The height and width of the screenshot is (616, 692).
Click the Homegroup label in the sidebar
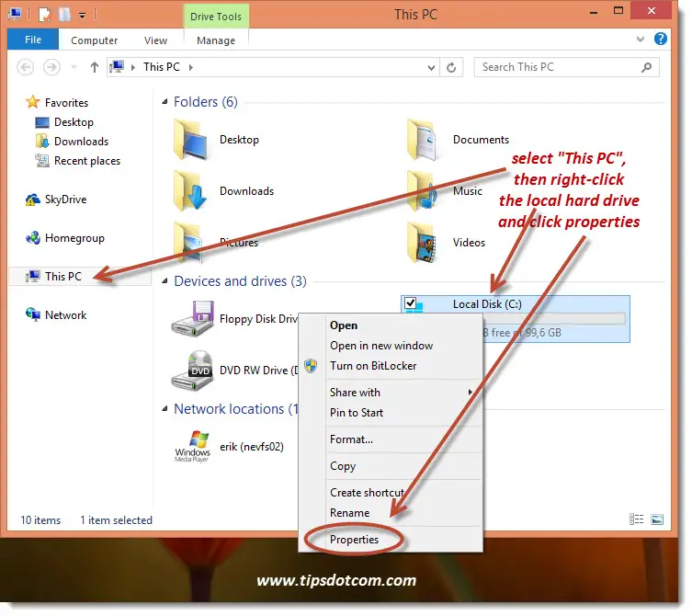tap(74, 238)
